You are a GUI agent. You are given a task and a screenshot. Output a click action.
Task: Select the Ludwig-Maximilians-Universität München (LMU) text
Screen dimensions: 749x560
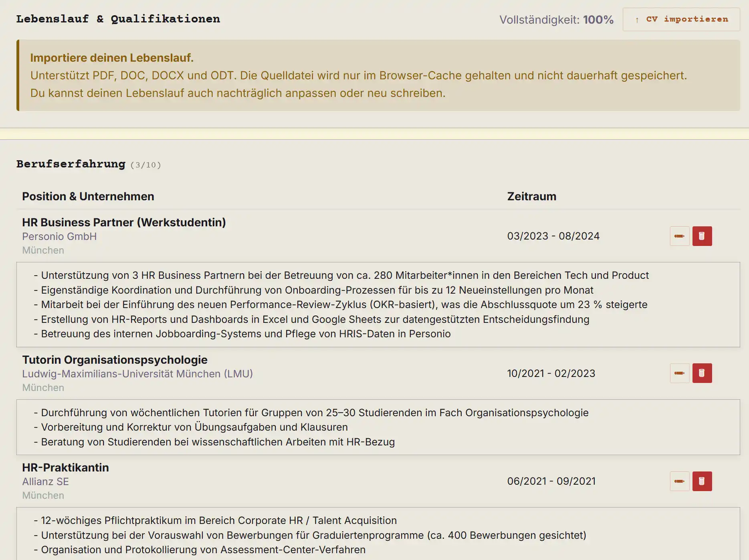coord(137,374)
